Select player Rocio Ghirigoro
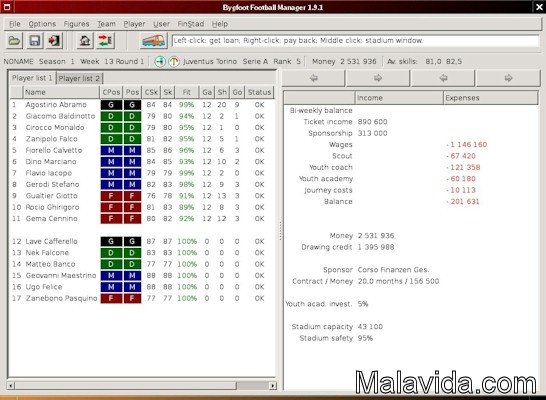This screenshot has height=400, width=546. 142,207
